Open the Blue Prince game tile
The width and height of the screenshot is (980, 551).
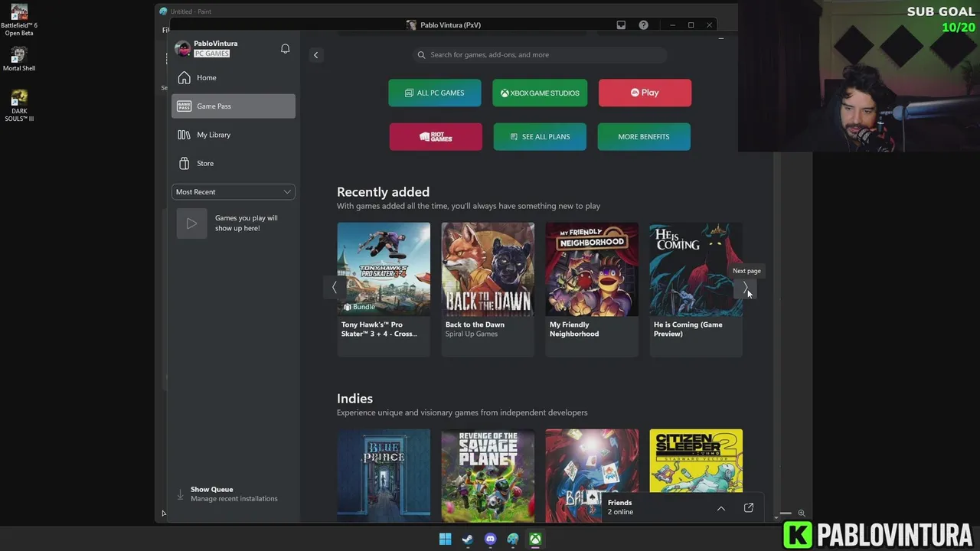pyautogui.click(x=384, y=474)
